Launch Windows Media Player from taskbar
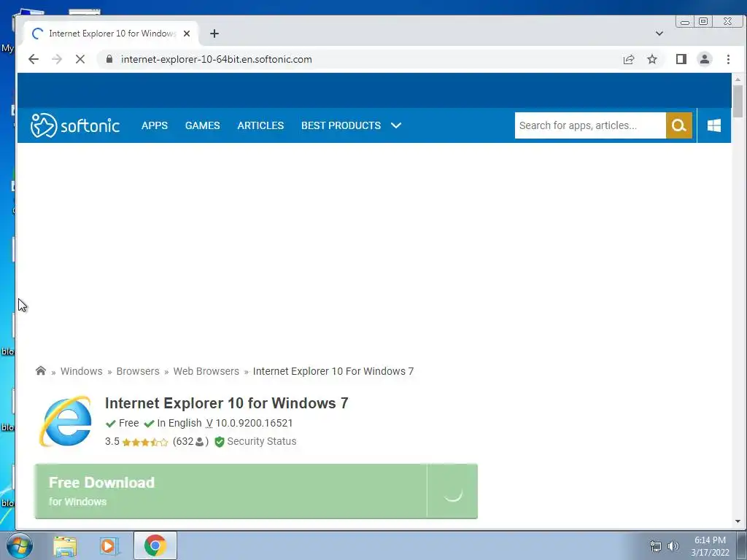The height and width of the screenshot is (560, 747). coord(109,545)
